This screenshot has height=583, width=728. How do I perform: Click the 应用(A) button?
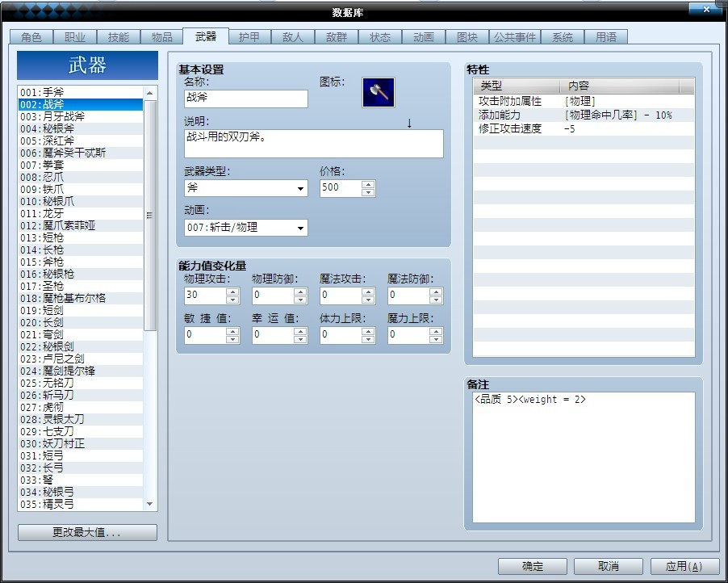[684, 566]
